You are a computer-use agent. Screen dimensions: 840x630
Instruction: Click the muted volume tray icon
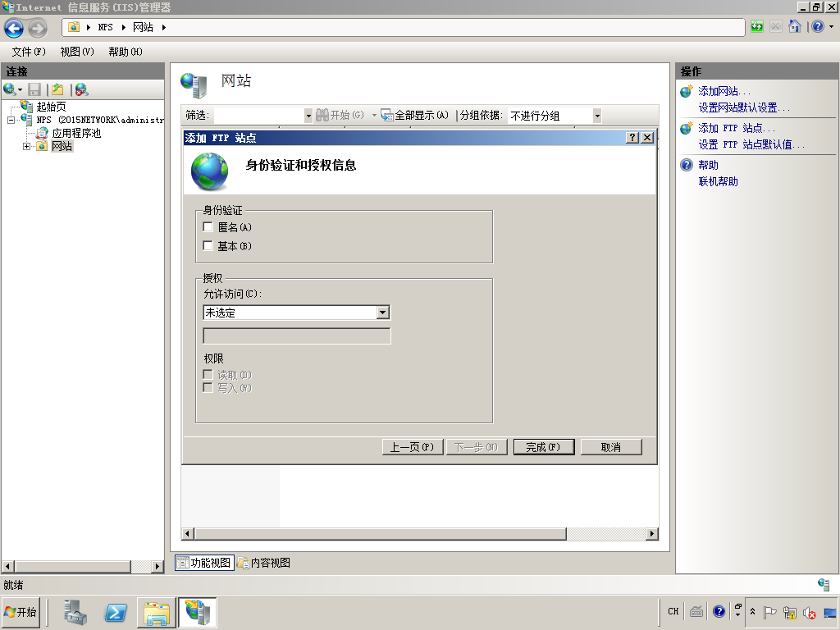pyautogui.click(x=809, y=612)
